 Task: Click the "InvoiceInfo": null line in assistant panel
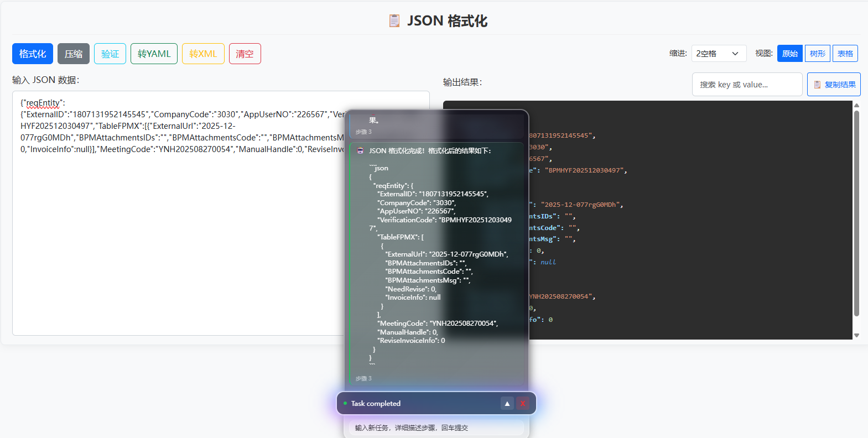pyautogui.click(x=413, y=298)
